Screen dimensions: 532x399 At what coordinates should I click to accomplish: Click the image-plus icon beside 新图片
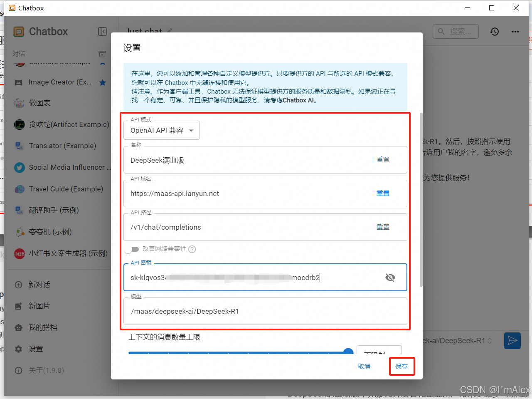point(19,306)
